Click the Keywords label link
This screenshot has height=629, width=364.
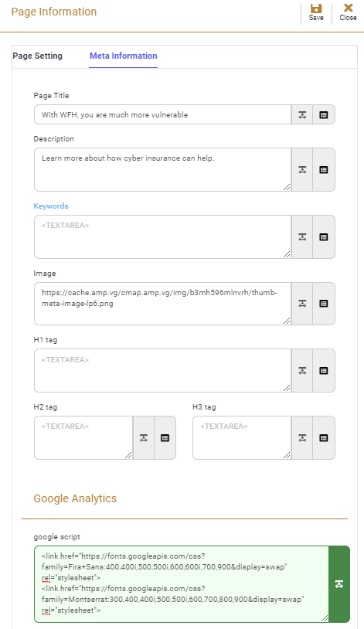click(x=51, y=206)
